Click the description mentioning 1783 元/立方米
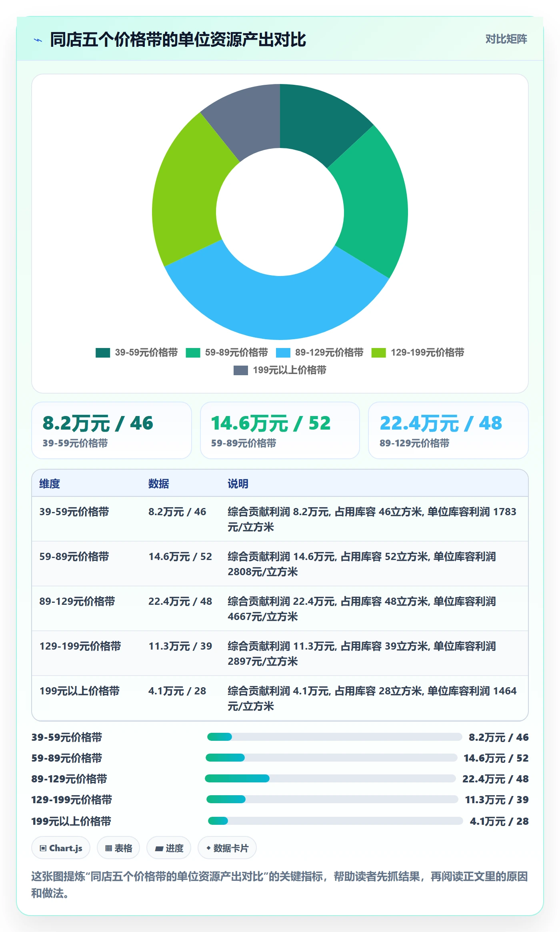The height and width of the screenshot is (932, 560). [372, 519]
